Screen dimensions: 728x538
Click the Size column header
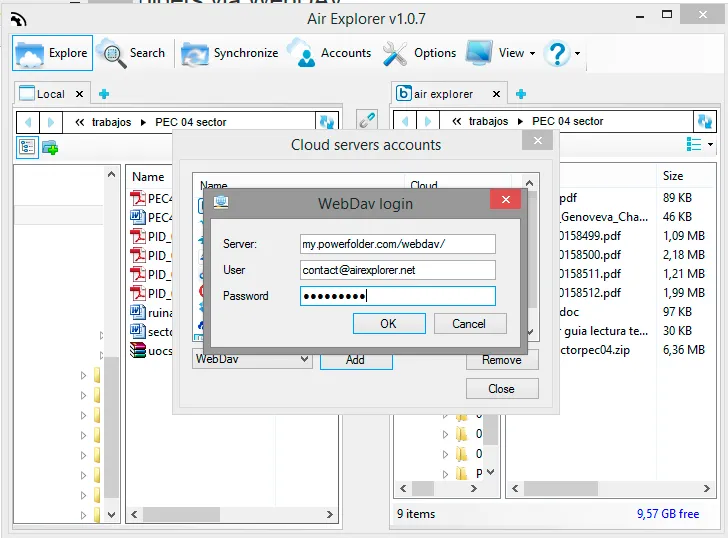[673, 176]
